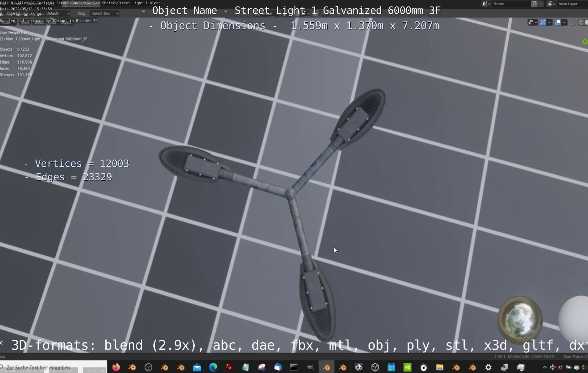Open the volume control tray icon
The image size is (588, 373).
[584, 367]
